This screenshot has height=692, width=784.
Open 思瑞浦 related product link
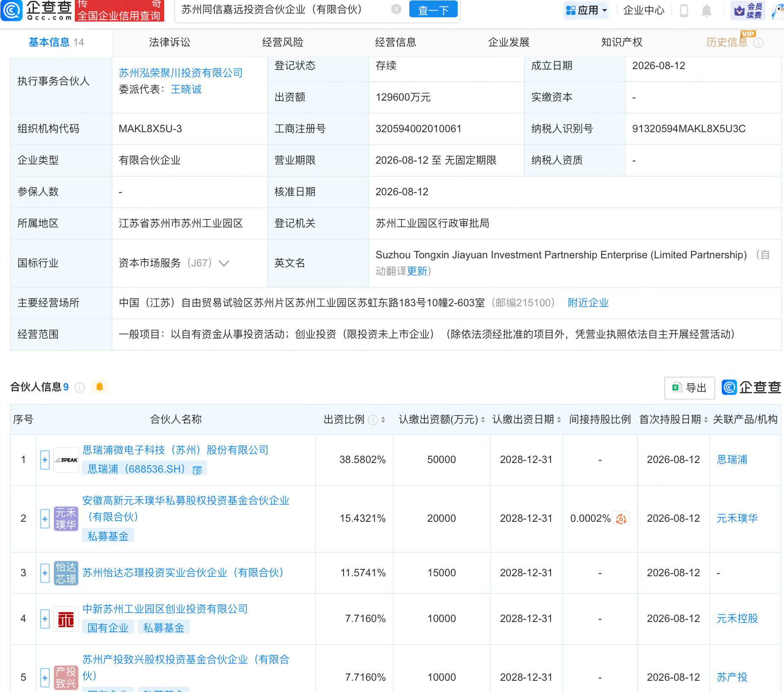coord(732,460)
